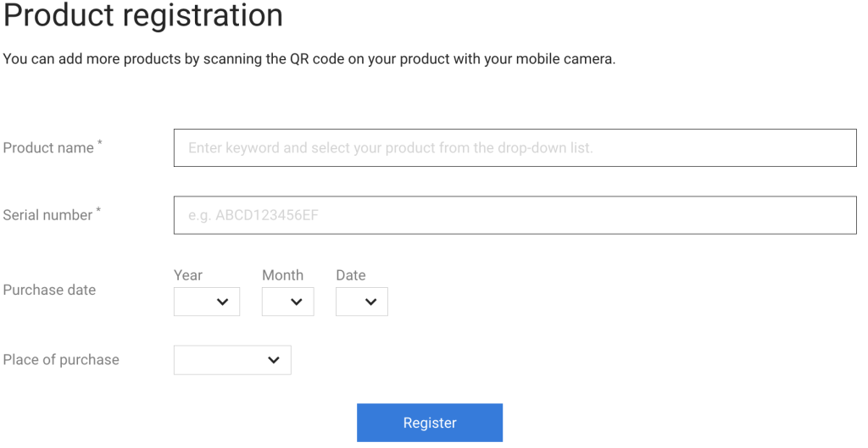The image size is (868, 448).
Task: Expand the Month dropdown
Action: (287, 301)
